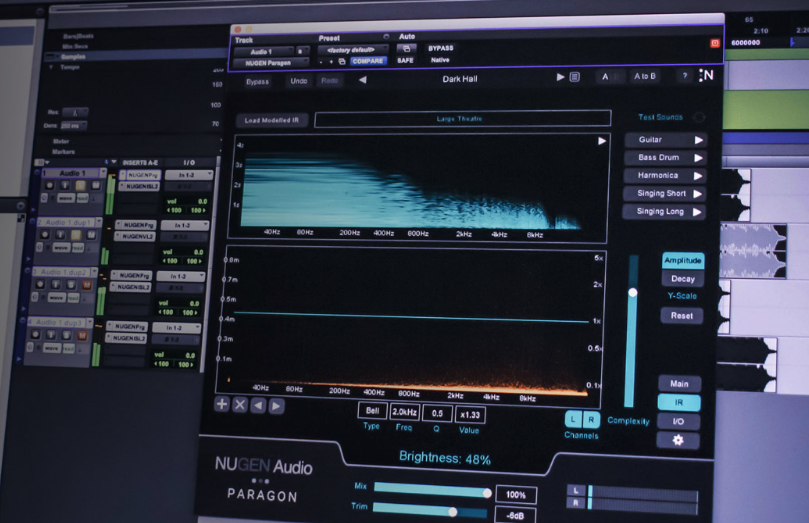The image size is (809, 523).
Task: Click the A to B copy button
Action: tap(645, 76)
